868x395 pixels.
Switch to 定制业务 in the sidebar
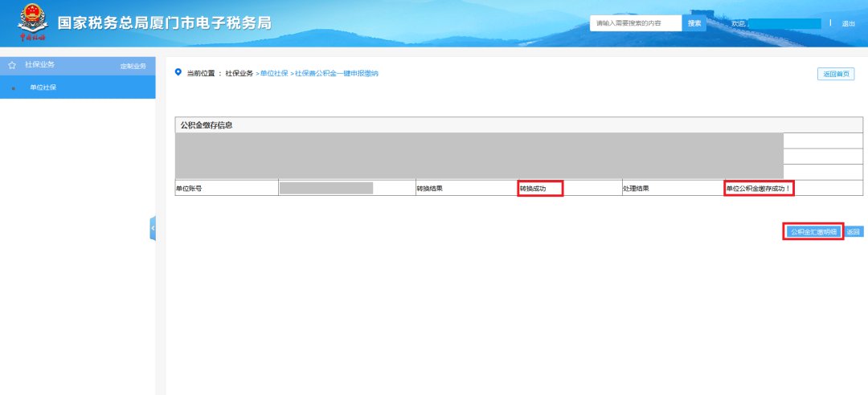pyautogui.click(x=133, y=66)
